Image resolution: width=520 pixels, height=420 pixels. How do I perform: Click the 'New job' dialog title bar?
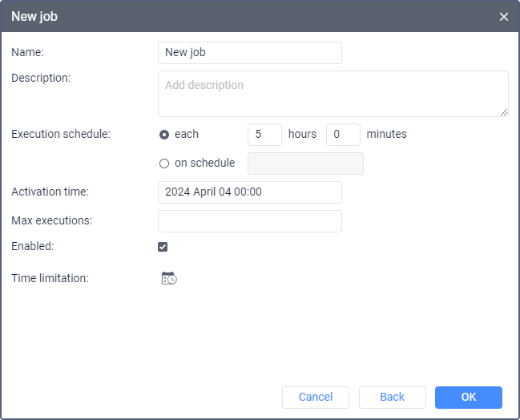240,16
